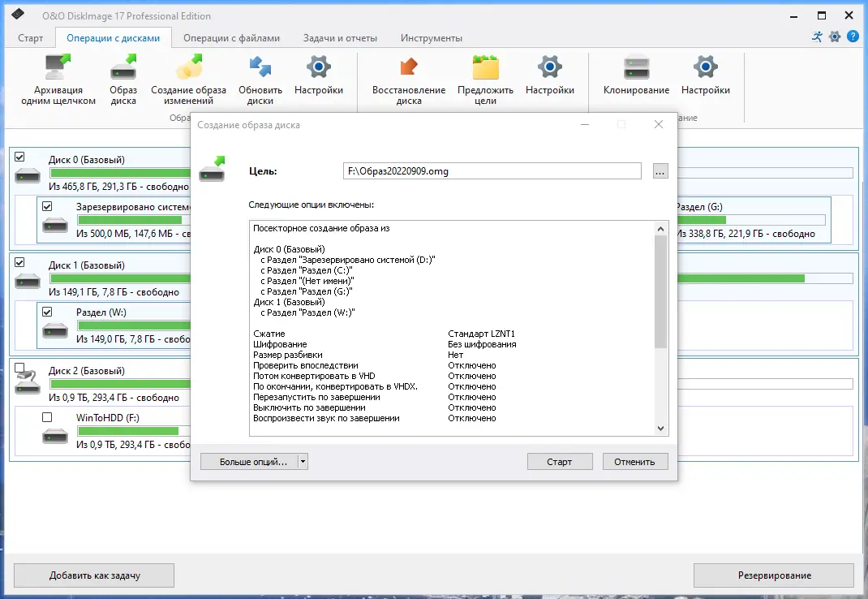This screenshot has height=599, width=868.
Task: Open the Операции с файлами tab
Action: tap(231, 37)
